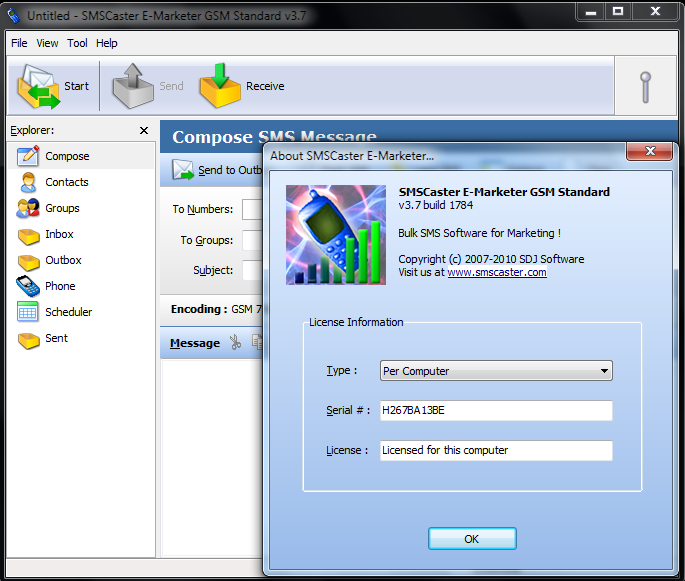The image size is (685, 581).
Task: Click into the Message text area
Action: point(212,457)
